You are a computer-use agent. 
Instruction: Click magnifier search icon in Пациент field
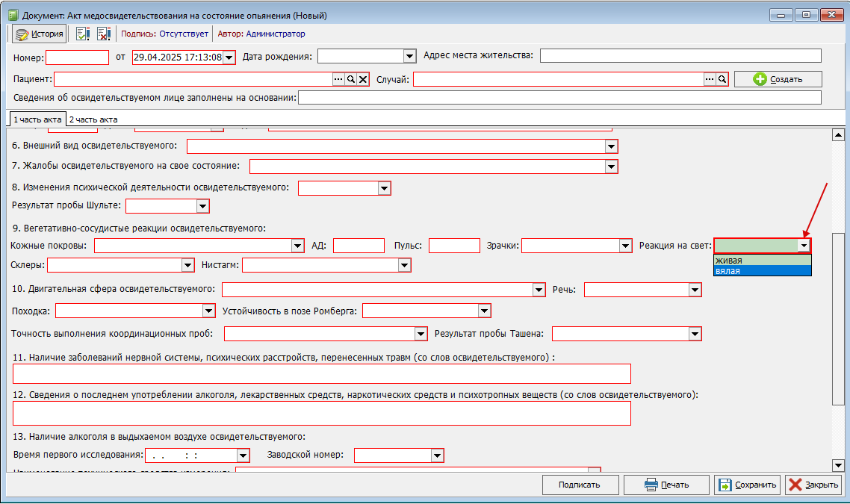click(x=351, y=79)
